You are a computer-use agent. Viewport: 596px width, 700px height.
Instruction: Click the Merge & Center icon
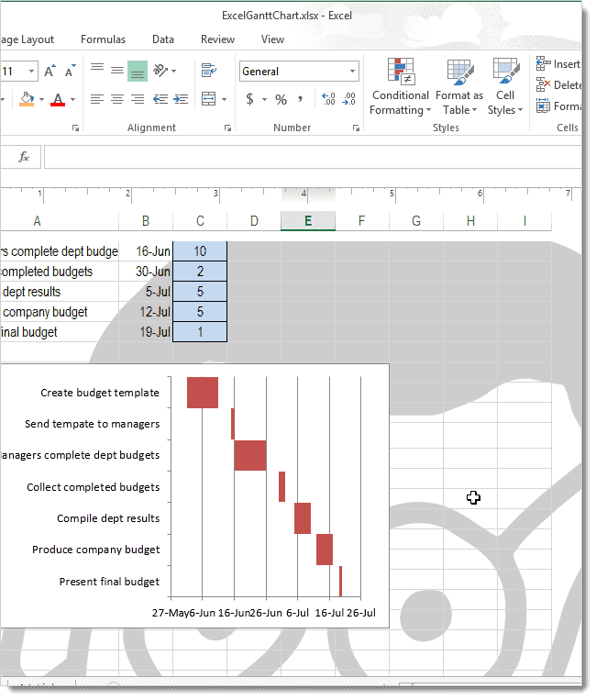coord(209,99)
